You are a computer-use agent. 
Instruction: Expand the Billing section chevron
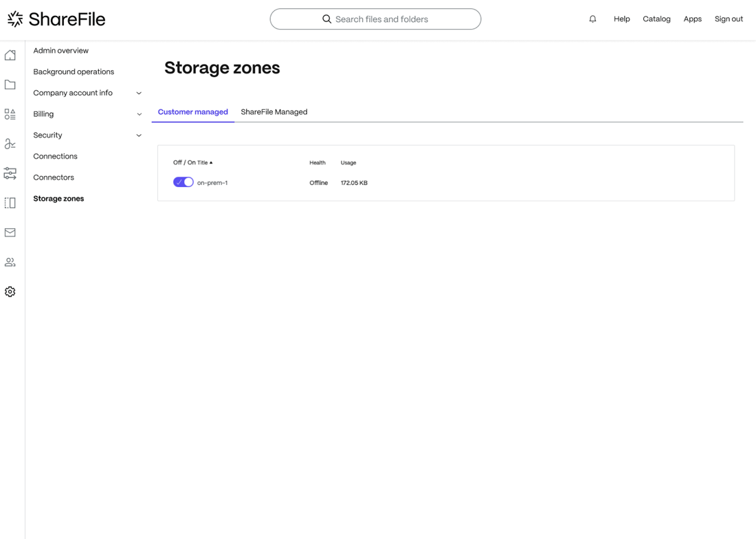[139, 114]
